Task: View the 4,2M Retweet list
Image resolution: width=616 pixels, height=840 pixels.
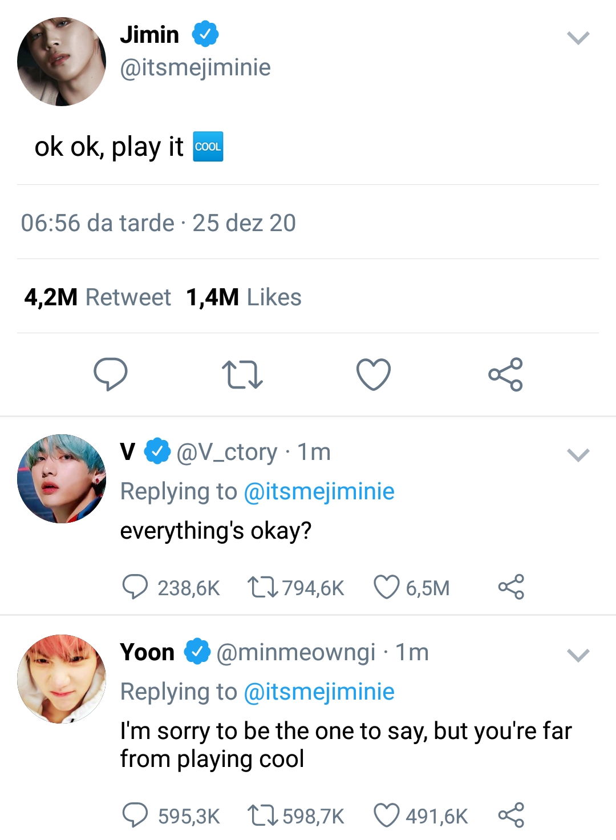Action: click(98, 297)
